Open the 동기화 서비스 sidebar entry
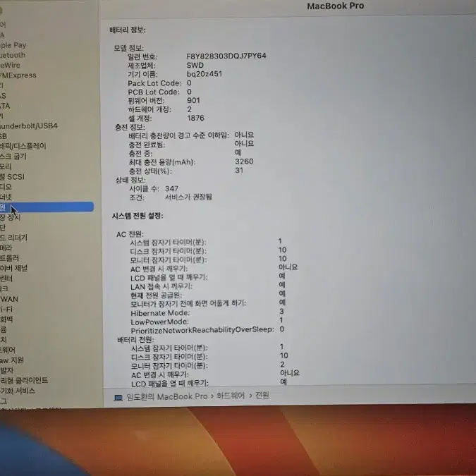This screenshot has width=476, height=476. pos(18,391)
